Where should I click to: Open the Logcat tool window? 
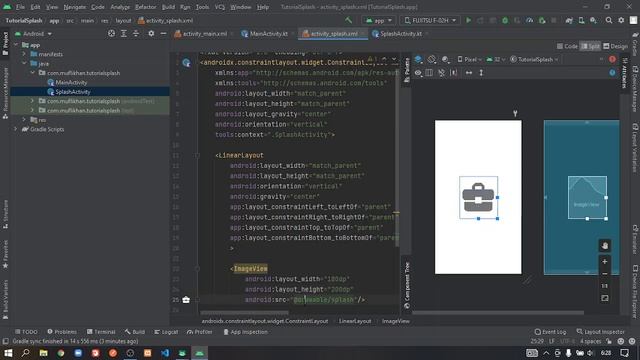(x=166, y=332)
